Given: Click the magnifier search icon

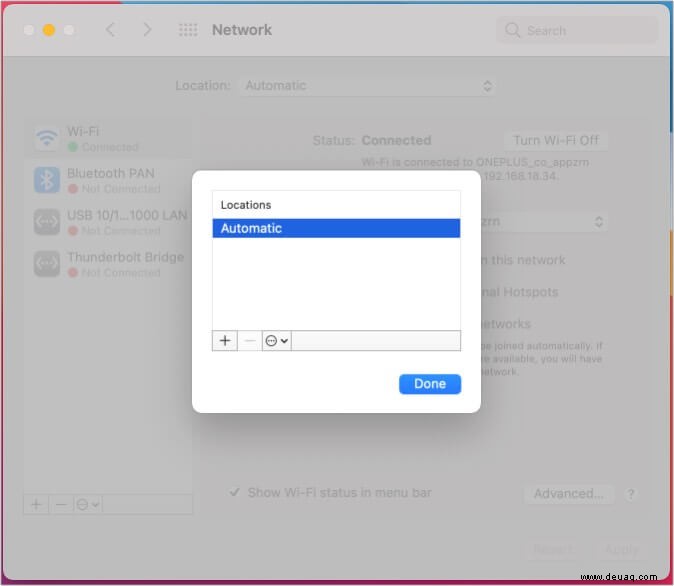Looking at the screenshot, I should click(x=512, y=30).
